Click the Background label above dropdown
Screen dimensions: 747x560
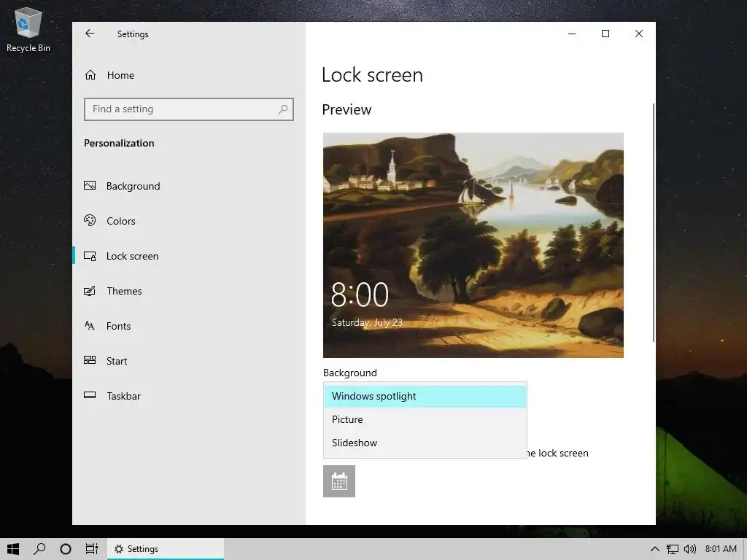(350, 373)
